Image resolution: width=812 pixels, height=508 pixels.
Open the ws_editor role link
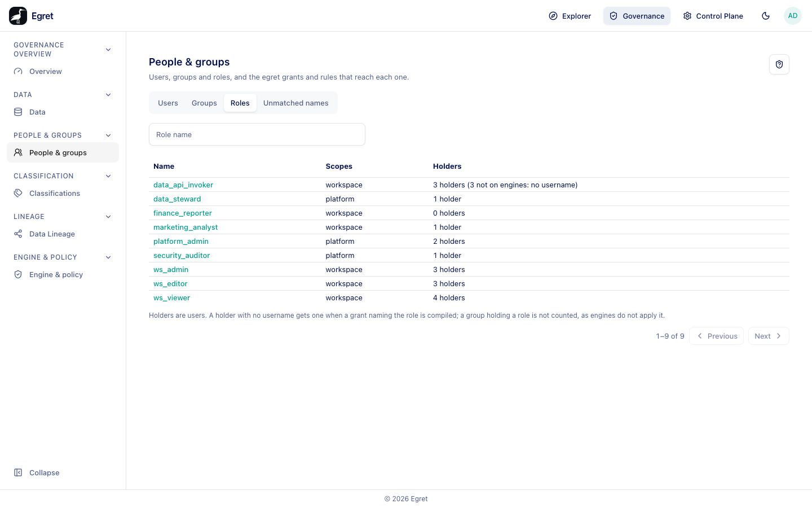click(x=170, y=284)
